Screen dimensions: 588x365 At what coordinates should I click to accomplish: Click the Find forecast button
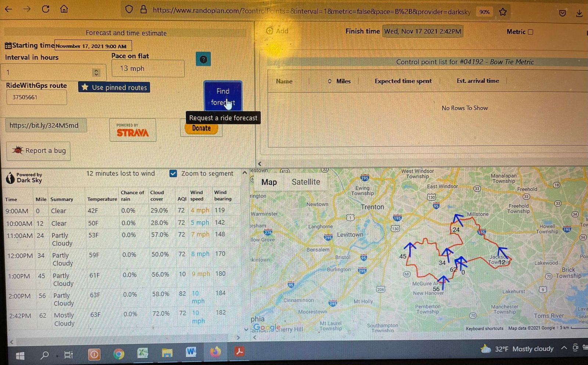(x=223, y=96)
